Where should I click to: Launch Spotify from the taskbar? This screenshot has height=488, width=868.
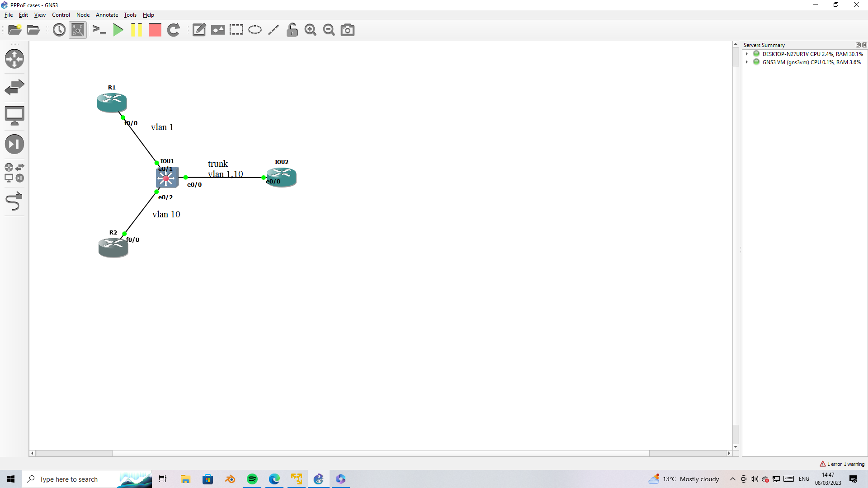pyautogui.click(x=252, y=479)
